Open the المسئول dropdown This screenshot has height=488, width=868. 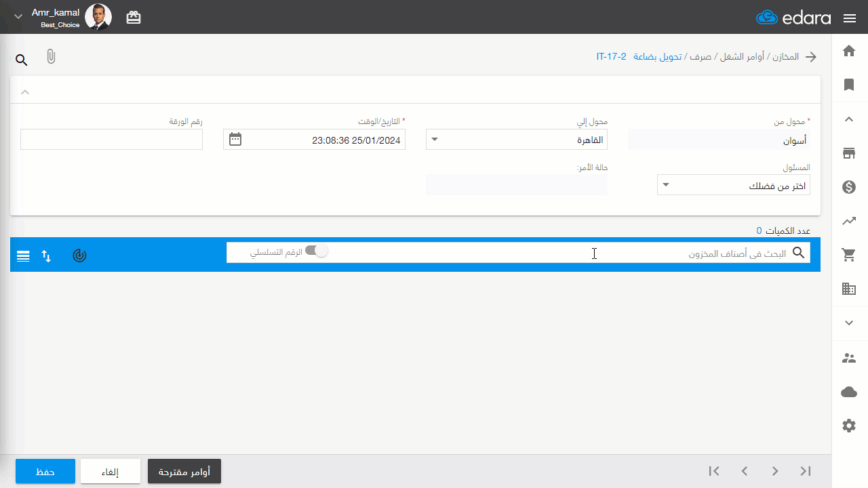point(734,185)
